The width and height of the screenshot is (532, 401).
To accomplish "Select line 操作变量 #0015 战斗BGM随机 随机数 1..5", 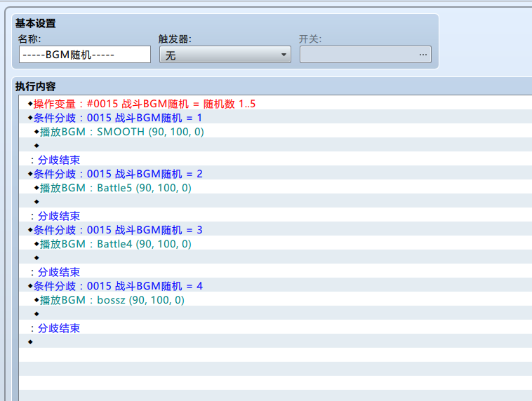I will point(276,104).
